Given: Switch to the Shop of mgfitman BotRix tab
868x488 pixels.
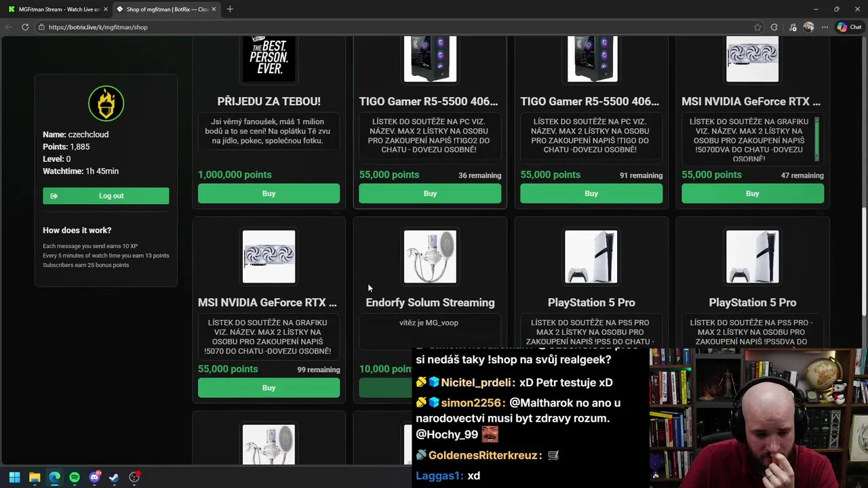Looking at the screenshot, I should 167,9.
